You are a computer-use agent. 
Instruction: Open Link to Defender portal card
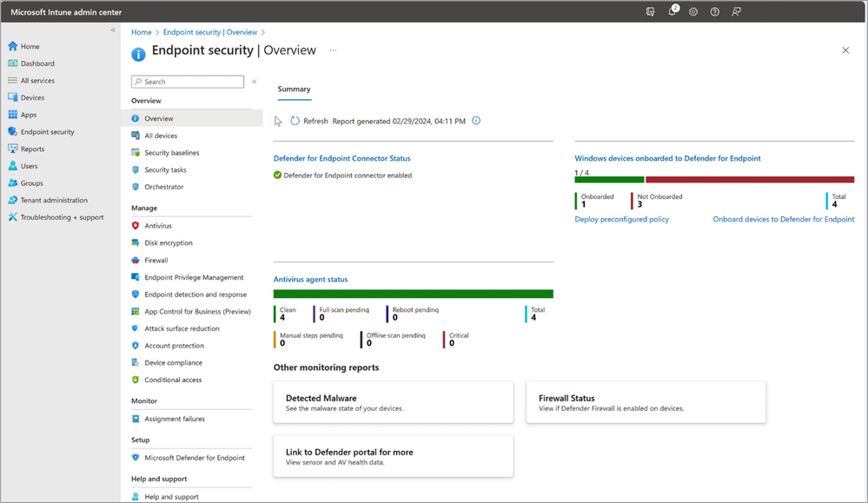(393, 456)
